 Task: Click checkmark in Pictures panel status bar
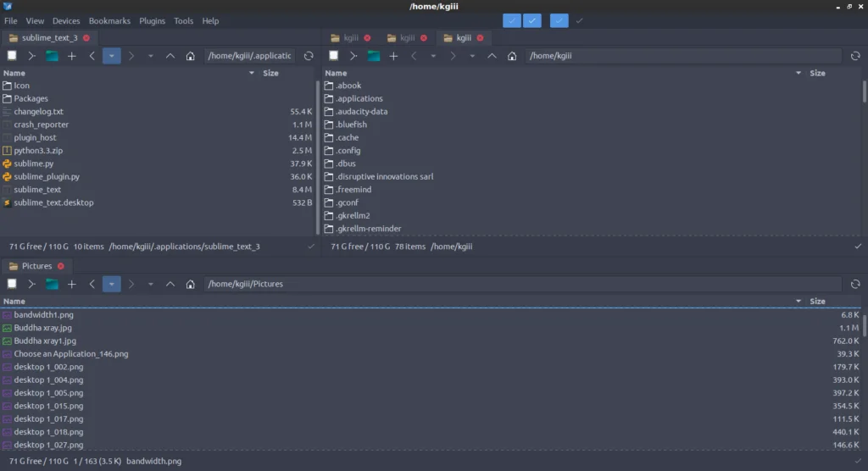pyautogui.click(x=858, y=461)
